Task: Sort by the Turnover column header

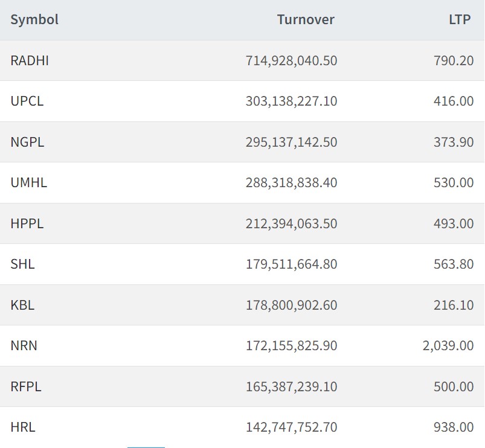Action: (306, 19)
